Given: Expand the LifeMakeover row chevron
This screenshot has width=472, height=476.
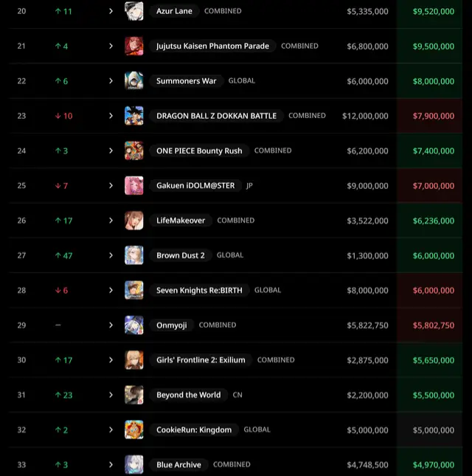Looking at the screenshot, I should (x=111, y=220).
